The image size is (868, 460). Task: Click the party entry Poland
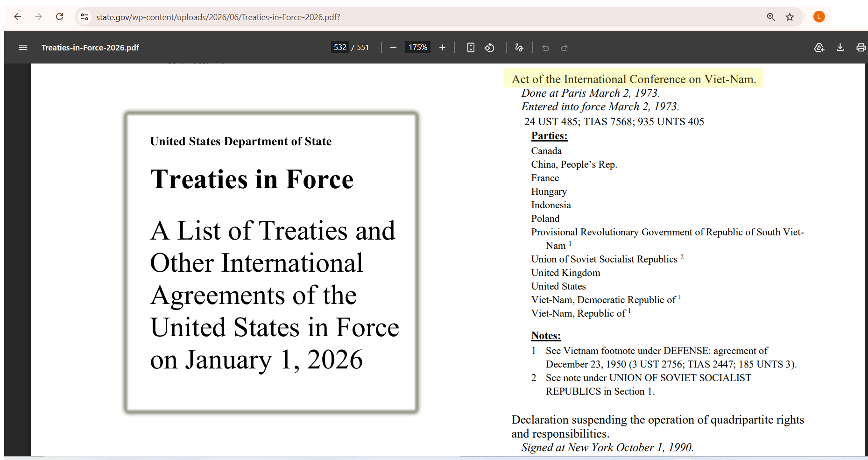click(x=545, y=219)
